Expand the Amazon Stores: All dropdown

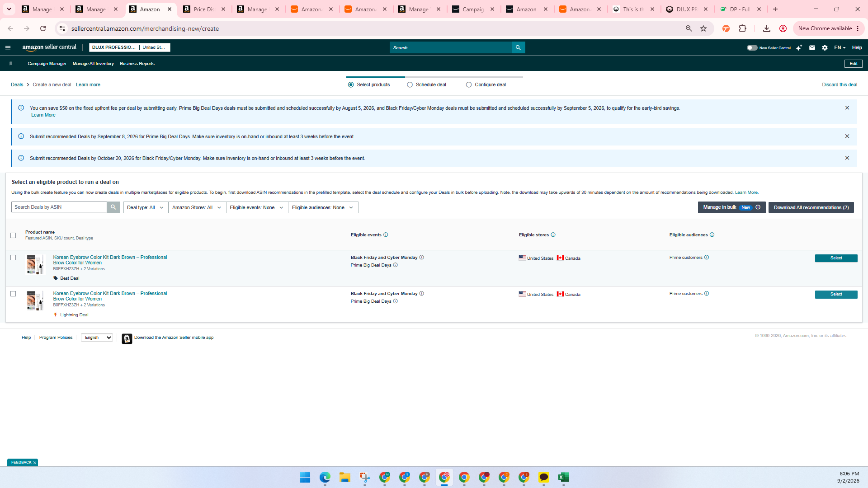click(197, 207)
